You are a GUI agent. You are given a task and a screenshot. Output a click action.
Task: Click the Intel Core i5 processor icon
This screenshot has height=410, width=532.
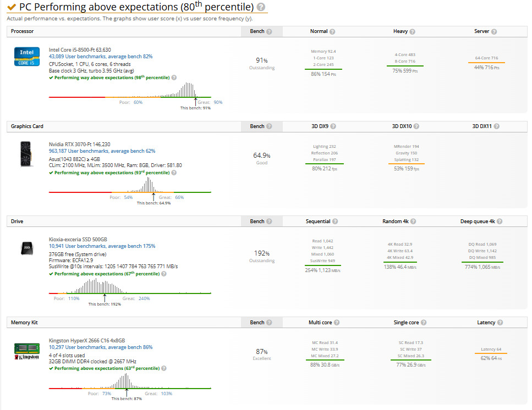26,57
